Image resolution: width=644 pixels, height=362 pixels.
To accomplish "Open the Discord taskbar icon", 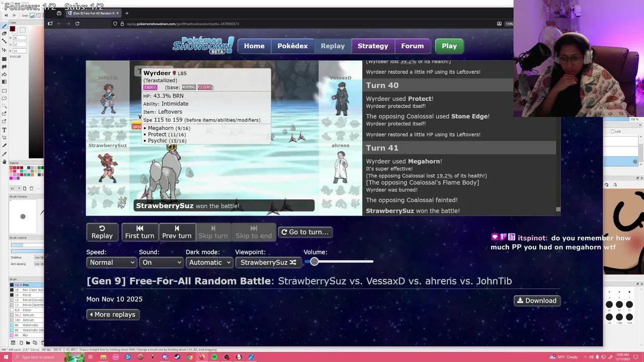I will click(x=165, y=357).
